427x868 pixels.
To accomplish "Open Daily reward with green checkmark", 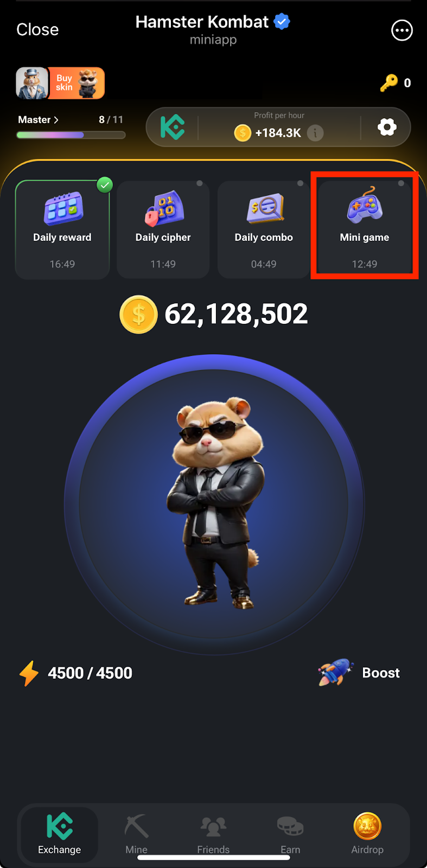I will point(62,229).
